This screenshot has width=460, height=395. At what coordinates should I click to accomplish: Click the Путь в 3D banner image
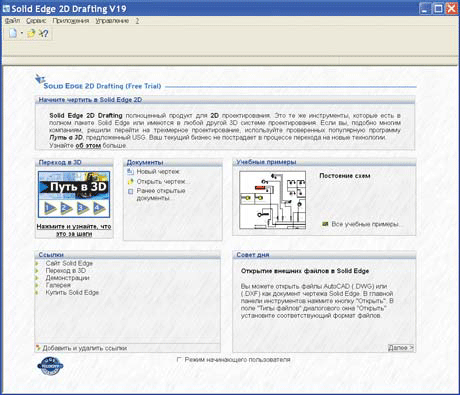click(x=74, y=194)
